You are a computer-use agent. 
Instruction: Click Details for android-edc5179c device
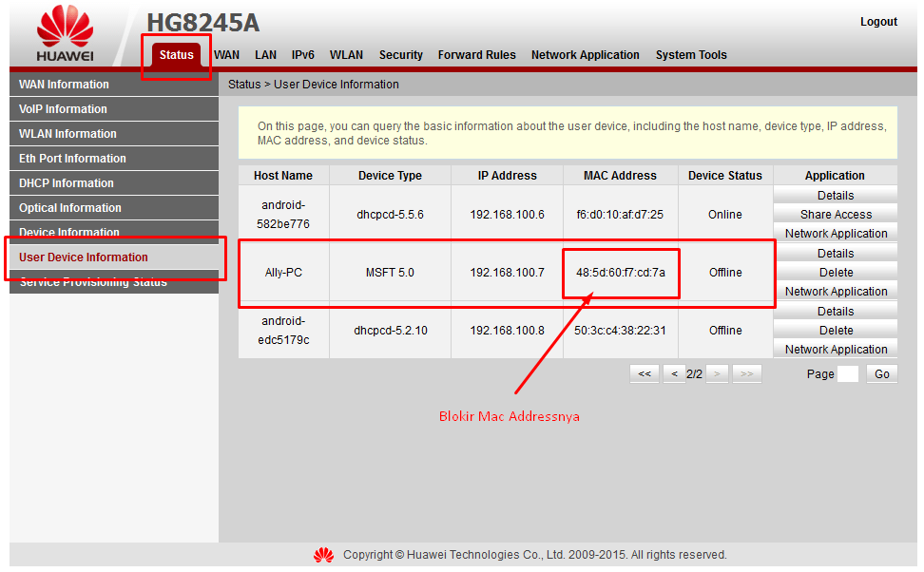[835, 311]
